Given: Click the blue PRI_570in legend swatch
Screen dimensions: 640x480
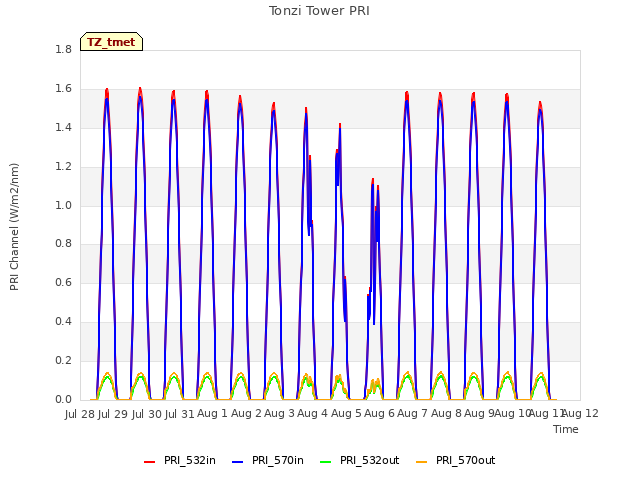Looking at the screenshot, I should click(238, 461).
